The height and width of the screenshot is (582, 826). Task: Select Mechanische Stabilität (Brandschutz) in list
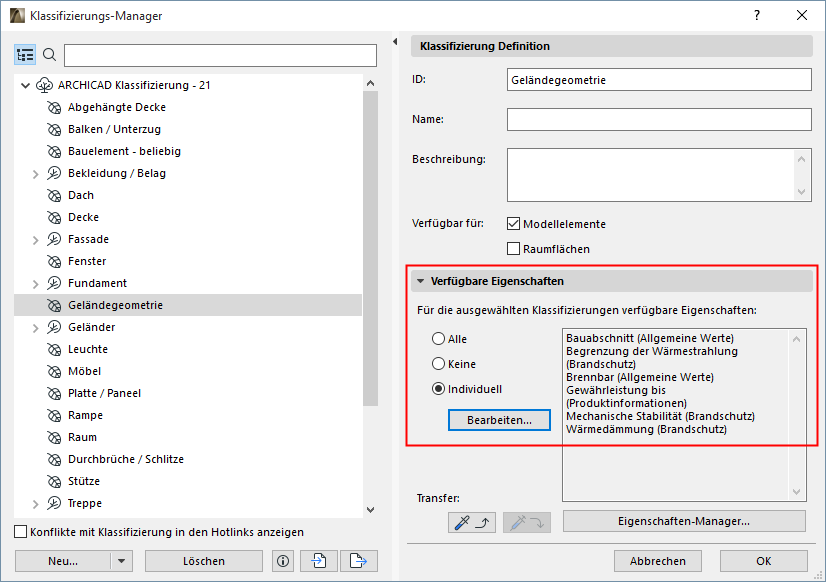point(660,416)
